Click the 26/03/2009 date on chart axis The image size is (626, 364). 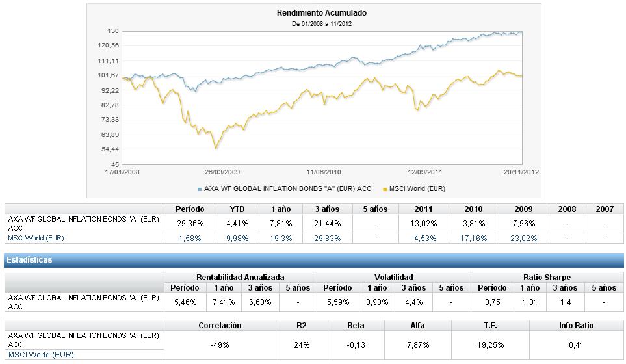tap(222, 172)
